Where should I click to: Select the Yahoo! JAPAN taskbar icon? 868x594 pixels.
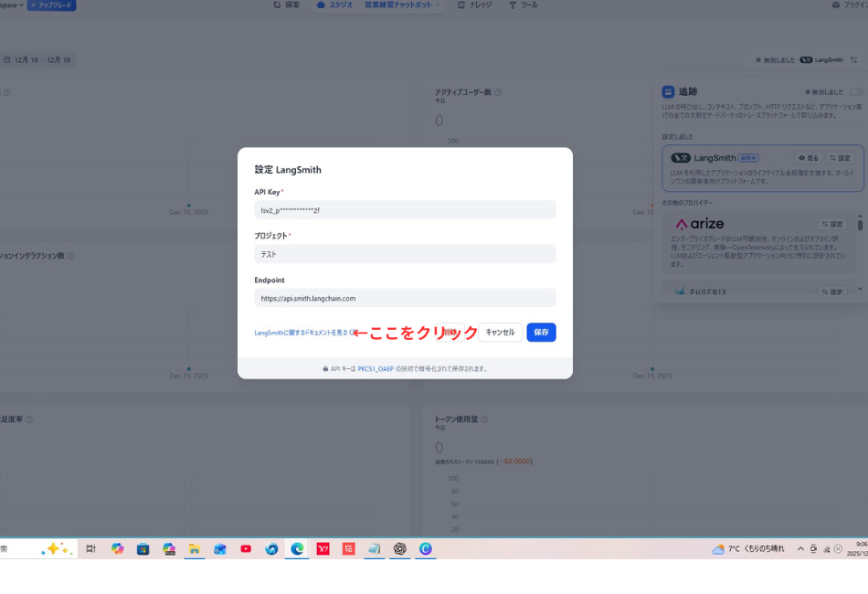coord(323,548)
